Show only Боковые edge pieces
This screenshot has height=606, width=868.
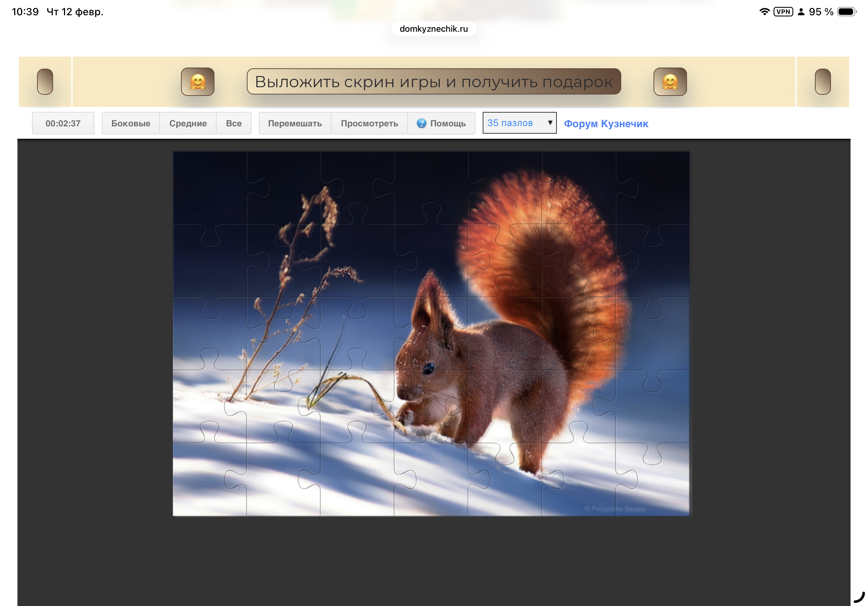coord(130,124)
